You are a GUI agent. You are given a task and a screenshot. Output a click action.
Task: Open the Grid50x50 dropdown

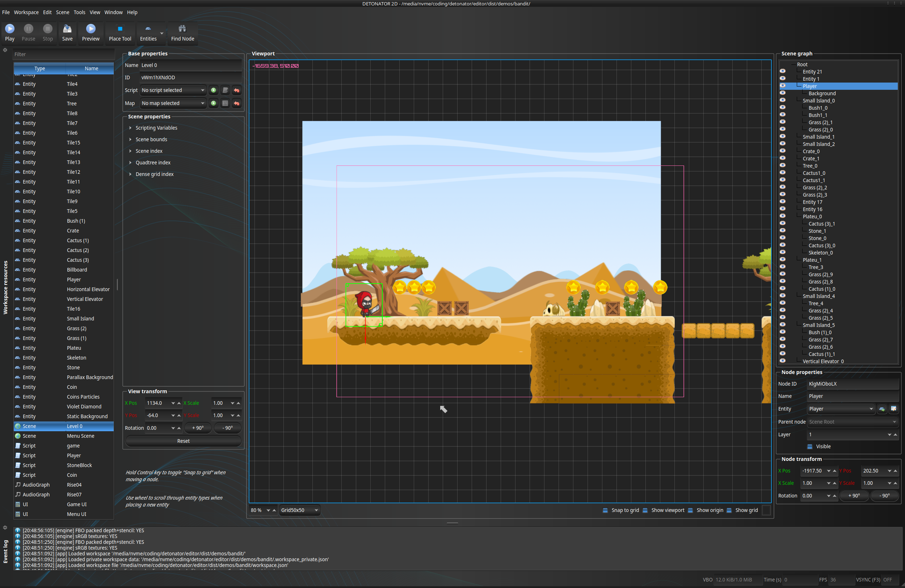click(299, 511)
